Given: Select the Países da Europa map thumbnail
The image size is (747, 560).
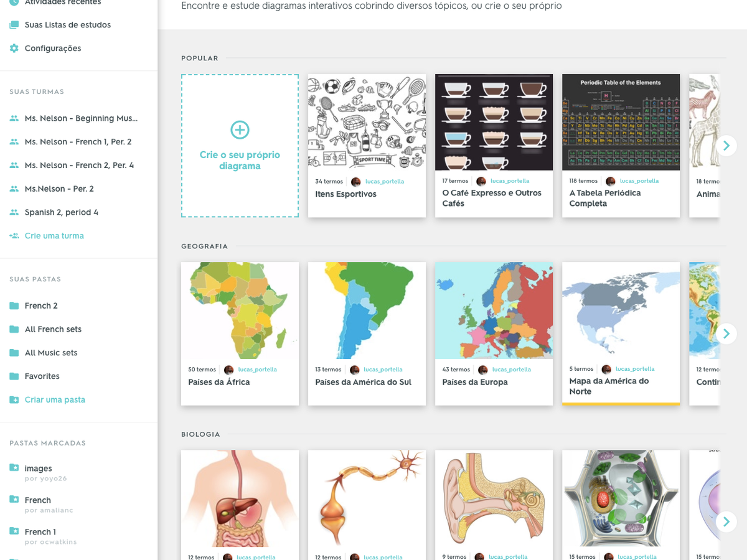Looking at the screenshot, I should pos(494,310).
